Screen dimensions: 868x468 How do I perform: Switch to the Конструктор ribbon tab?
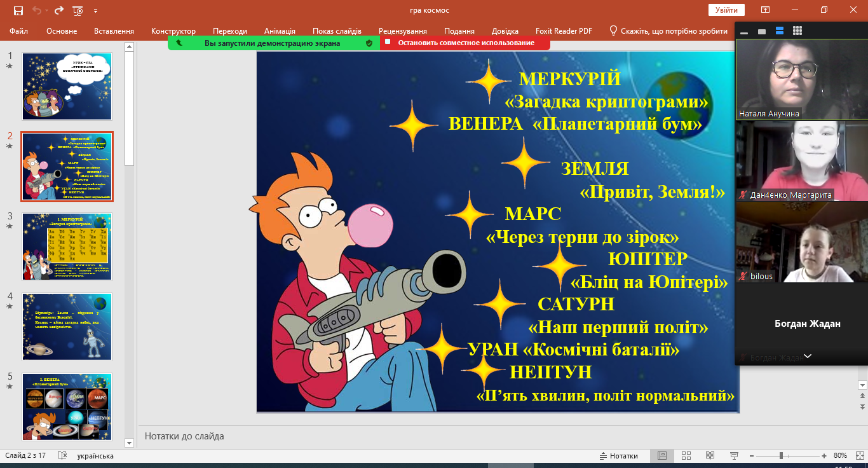tap(173, 31)
